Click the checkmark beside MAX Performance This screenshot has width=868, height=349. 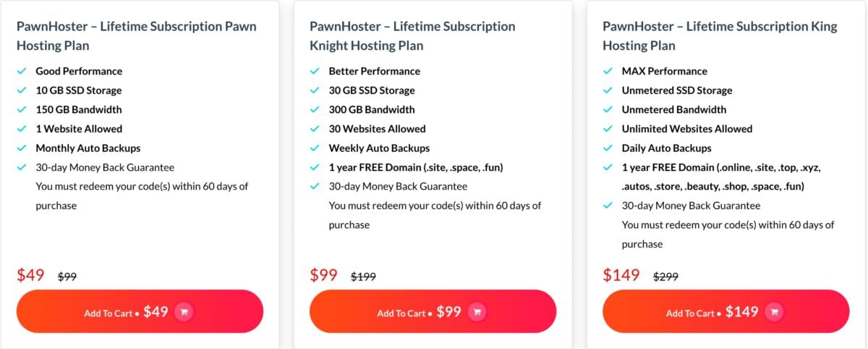click(608, 71)
